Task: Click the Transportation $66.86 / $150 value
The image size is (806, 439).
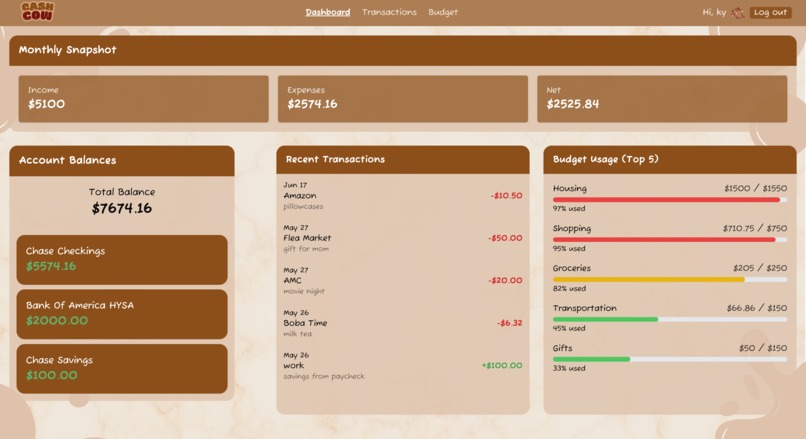Action: [756, 308]
